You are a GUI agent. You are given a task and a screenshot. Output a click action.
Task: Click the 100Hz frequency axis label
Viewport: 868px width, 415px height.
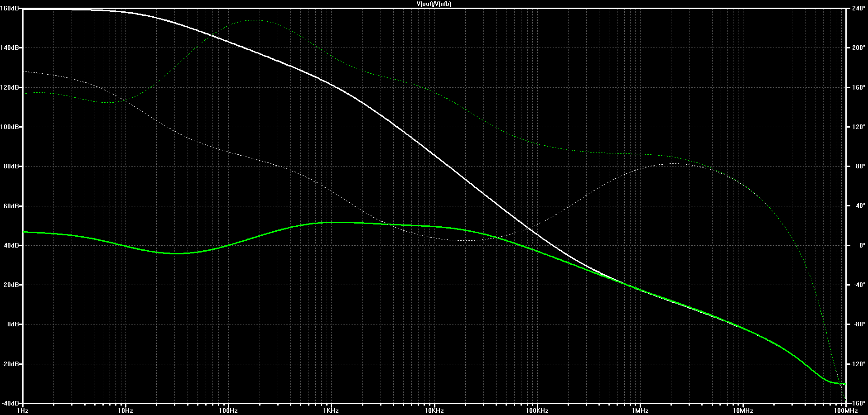click(228, 411)
